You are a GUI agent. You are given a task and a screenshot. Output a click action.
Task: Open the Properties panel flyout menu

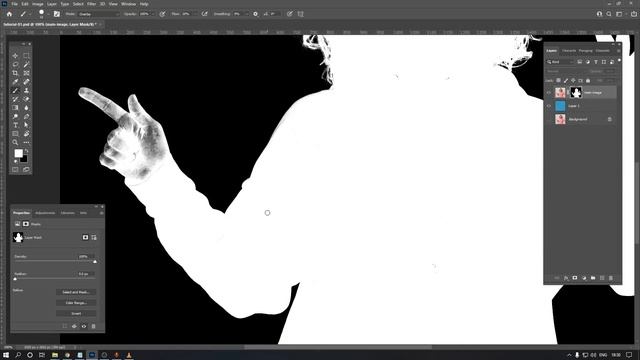click(101, 213)
